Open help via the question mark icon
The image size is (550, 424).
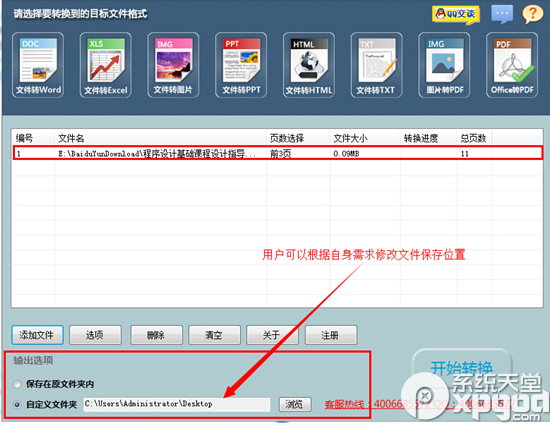[532, 14]
